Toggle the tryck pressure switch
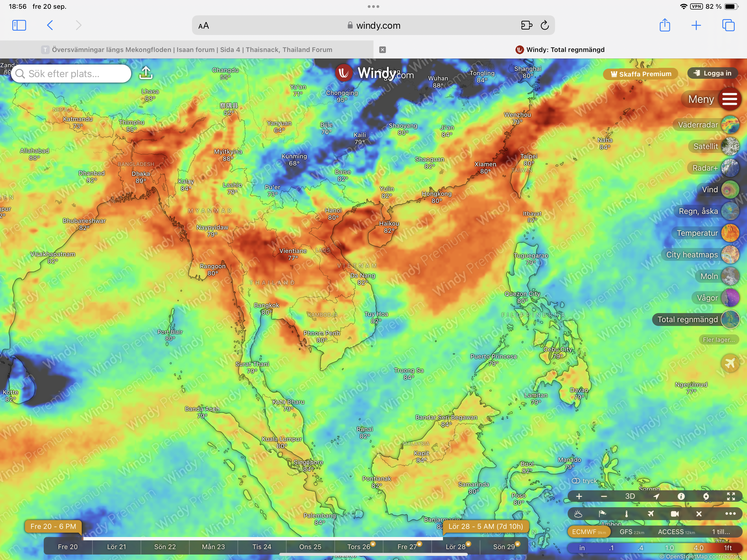This screenshot has width=747, height=560. pos(576,481)
